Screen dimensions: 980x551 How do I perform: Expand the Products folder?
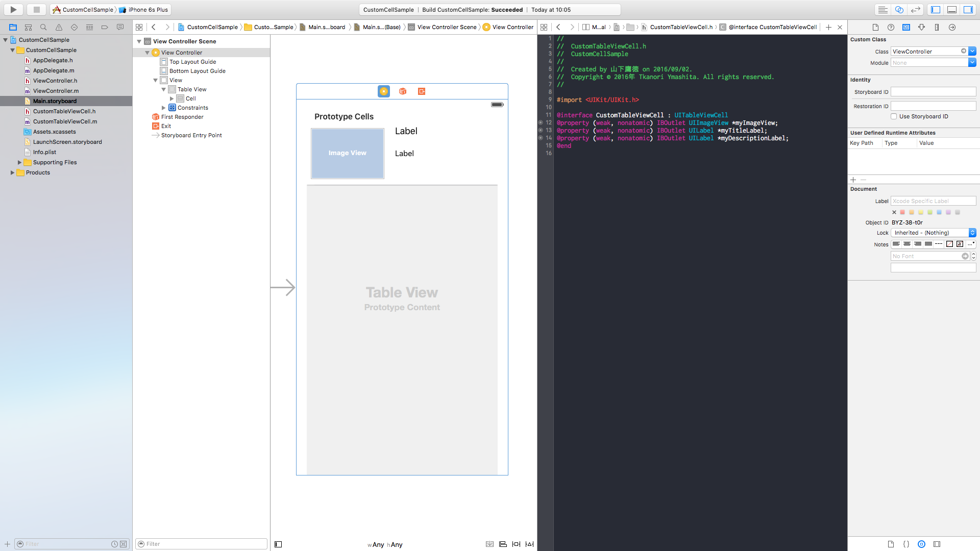tap(12, 172)
